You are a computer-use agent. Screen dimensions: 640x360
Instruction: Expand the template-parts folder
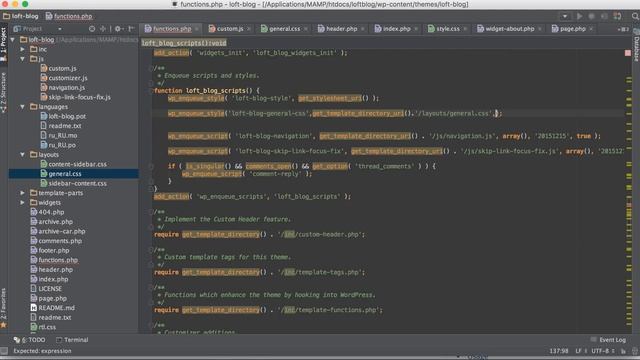[x=23, y=193]
